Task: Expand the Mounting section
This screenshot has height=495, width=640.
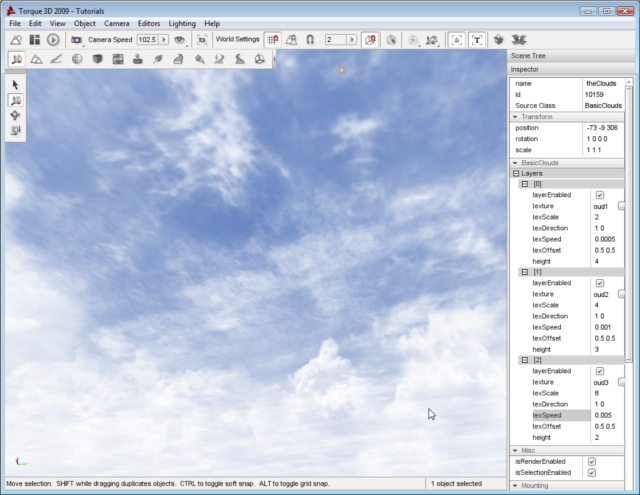Action: coord(515,485)
